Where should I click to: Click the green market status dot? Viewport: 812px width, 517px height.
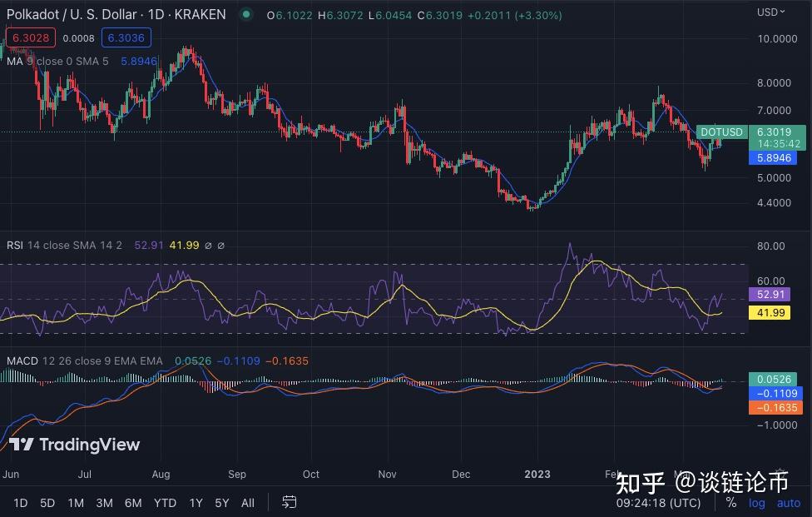click(247, 14)
